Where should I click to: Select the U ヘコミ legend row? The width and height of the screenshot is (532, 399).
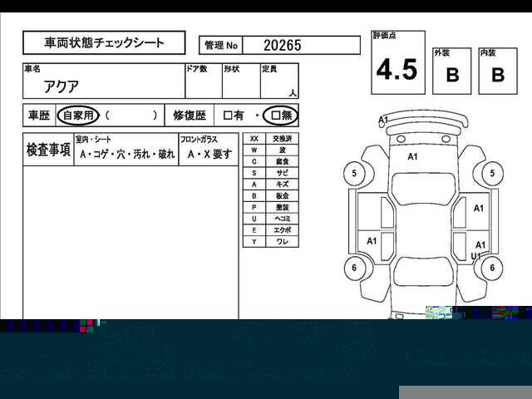(268, 218)
